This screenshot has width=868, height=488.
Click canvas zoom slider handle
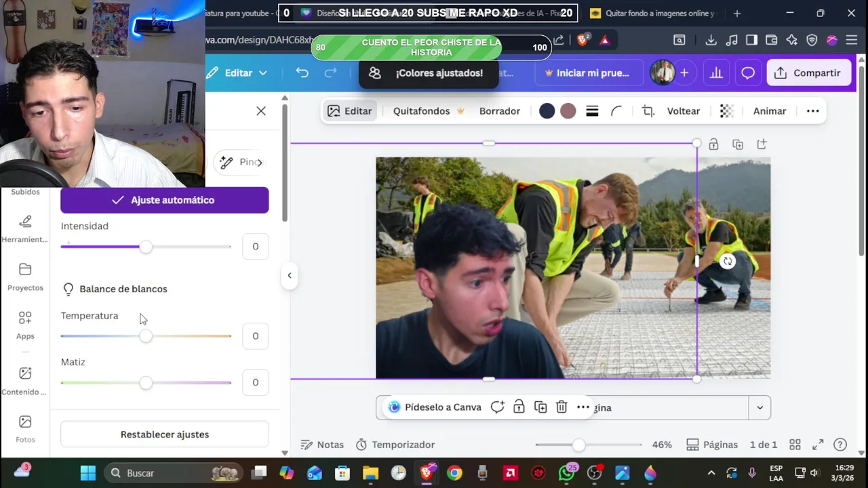tap(578, 445)
